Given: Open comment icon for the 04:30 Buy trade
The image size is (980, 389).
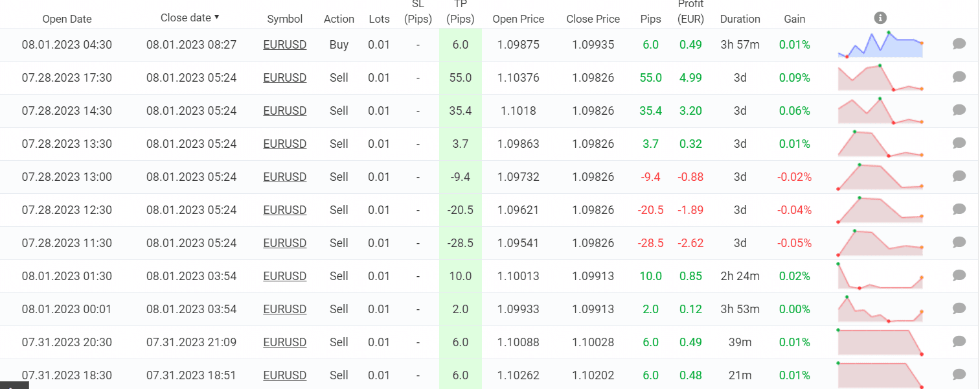Looking at the screenshot, I should click(959, 44).
